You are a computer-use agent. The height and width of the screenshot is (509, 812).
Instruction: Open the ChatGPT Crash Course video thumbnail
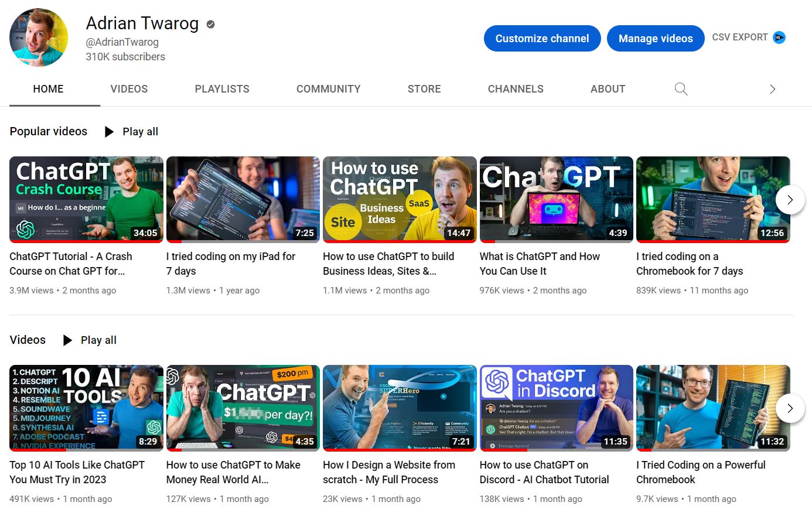tap(87, 199)
